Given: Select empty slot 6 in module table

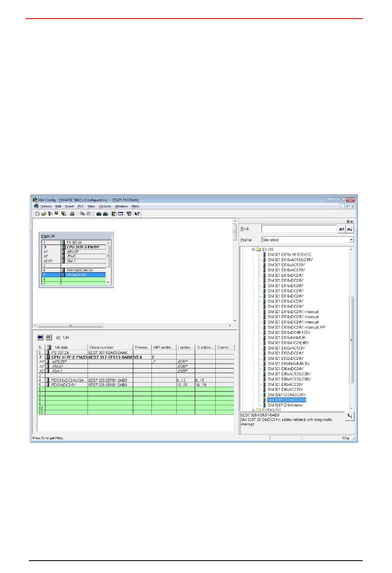Looking at the screenshot, I should (136, 390).
